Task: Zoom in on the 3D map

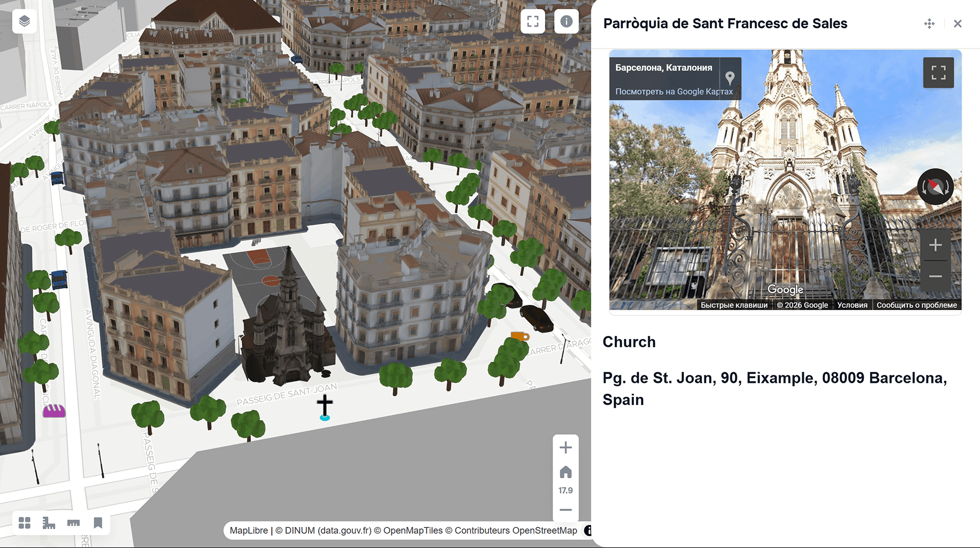Action: click(566, 447)
